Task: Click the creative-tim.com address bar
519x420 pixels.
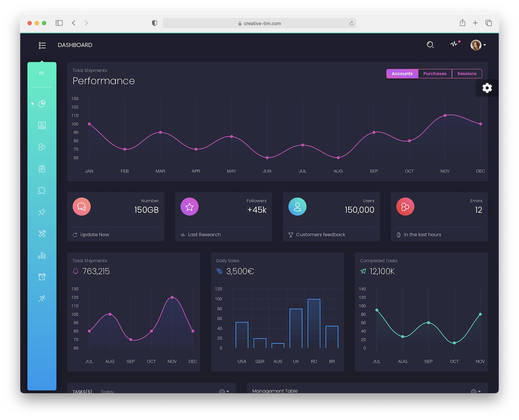Action: point(259,23)
